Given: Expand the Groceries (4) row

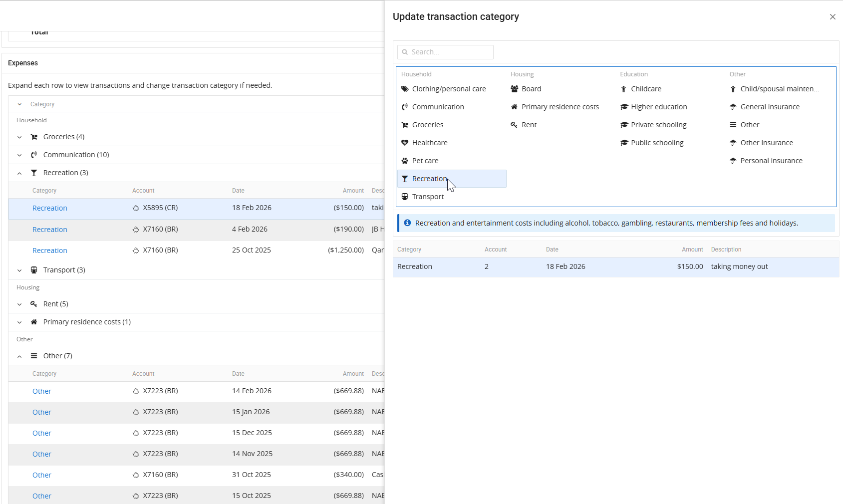Looking at the screenshot, I should [19, 137].
